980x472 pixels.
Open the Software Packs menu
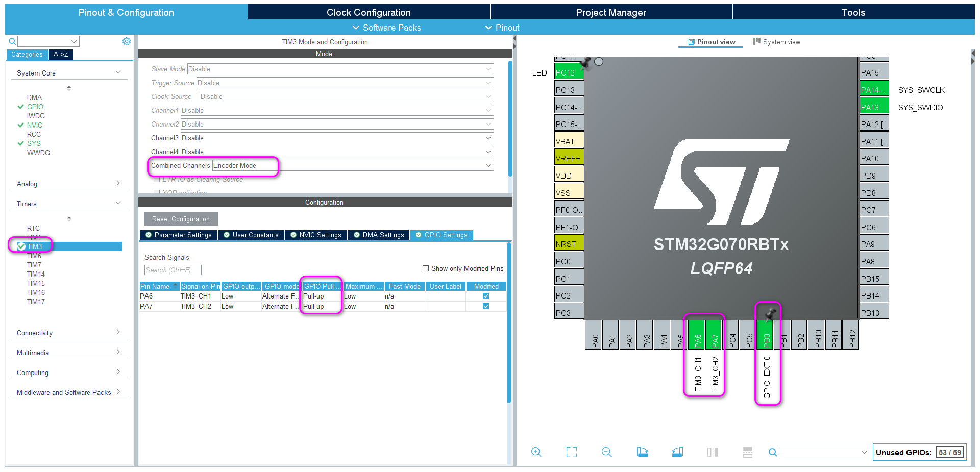click(x=387, y=28)
